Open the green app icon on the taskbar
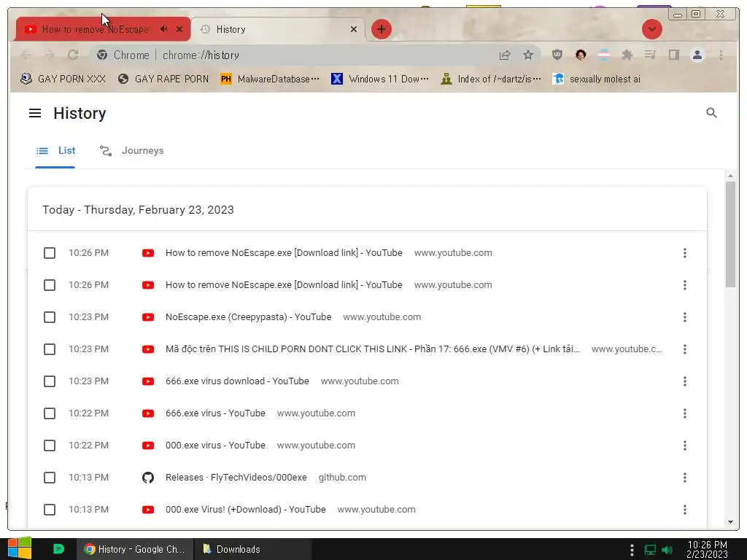 click(58, 549)
